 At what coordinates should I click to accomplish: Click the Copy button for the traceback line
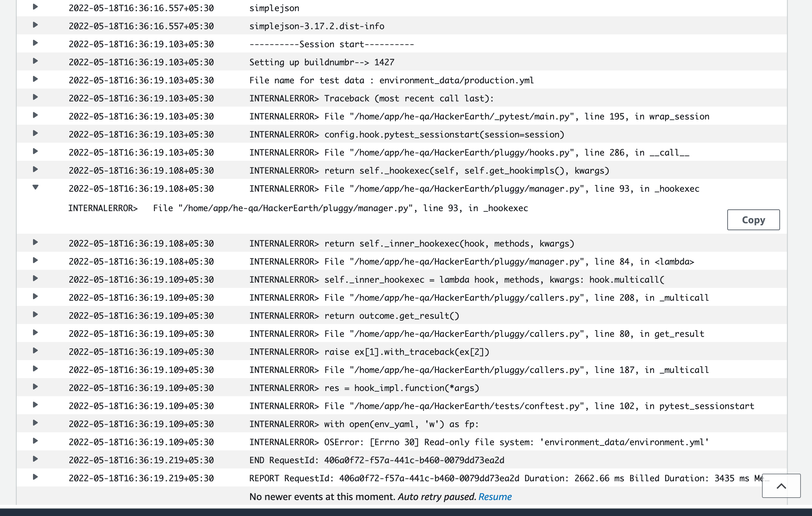point(753,220)
